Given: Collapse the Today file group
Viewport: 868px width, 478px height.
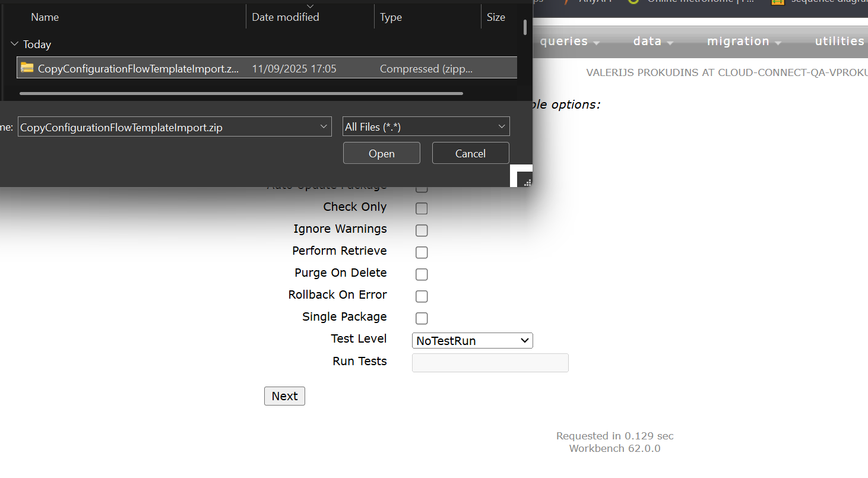Looking at the screenshot, I should pos(15,44).
